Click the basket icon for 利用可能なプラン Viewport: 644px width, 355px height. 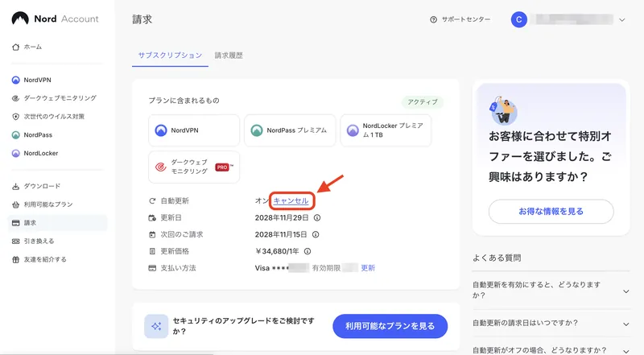click(15, 204)
